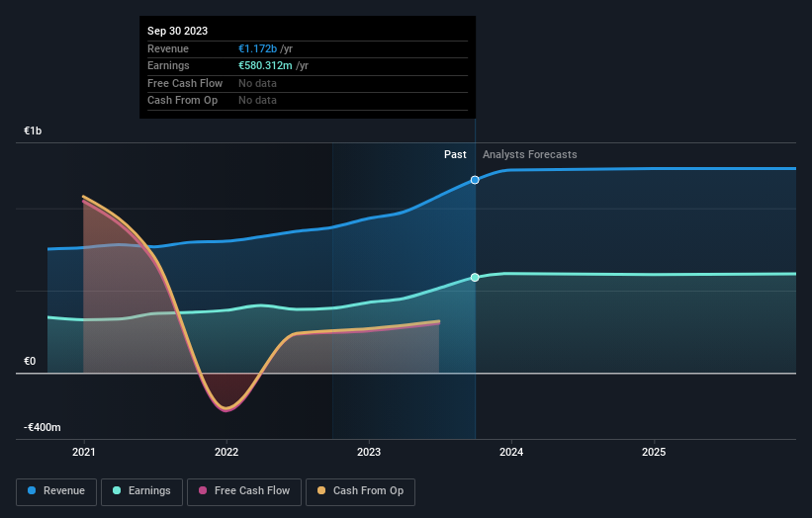Click the €0 y-axis label
The width and height of the screenshot is (812, 518).
pos(30,361)
